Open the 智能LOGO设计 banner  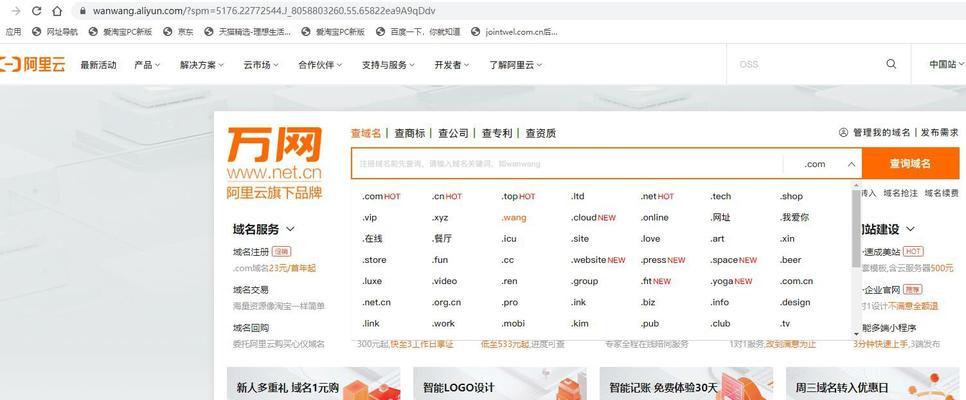(x=500, y=384)
